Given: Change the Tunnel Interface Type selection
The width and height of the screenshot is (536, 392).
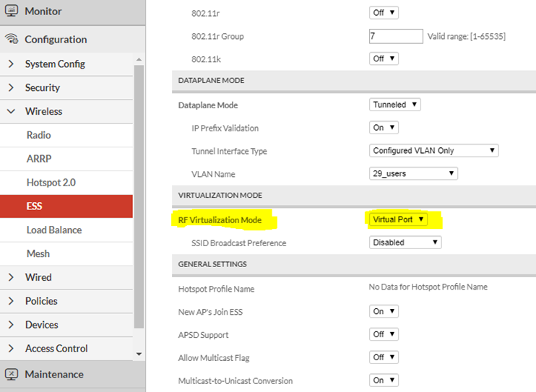Looking at the screenshot, I should 433,150.
